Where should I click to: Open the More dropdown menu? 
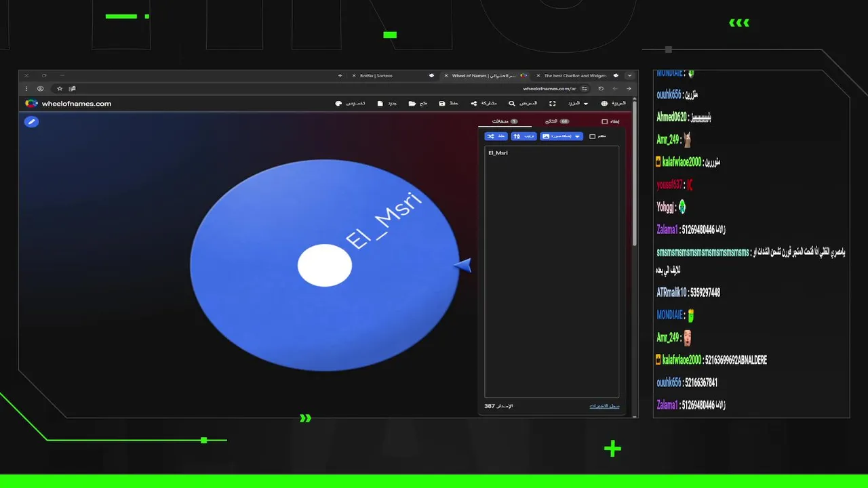click(x=578, y=104)
